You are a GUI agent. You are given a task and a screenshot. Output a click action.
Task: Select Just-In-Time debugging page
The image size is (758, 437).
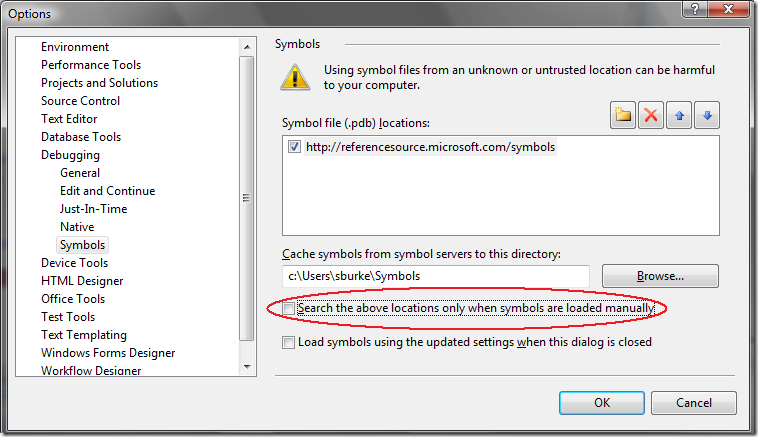[93, 209]
